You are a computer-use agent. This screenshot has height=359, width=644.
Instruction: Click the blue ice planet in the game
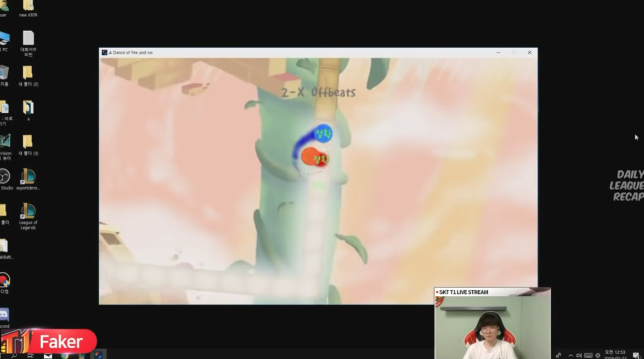click(x=323, y=133)
